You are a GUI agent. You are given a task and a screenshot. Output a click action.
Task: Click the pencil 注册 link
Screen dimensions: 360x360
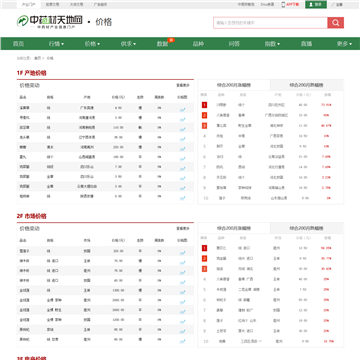337,5
